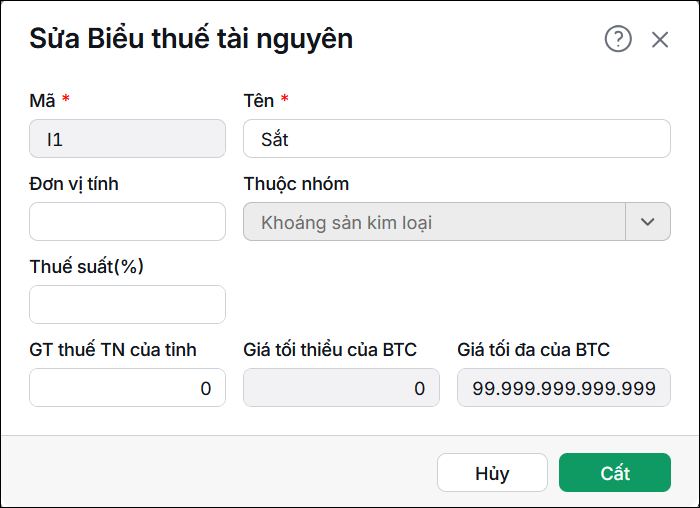Click the Thuế suất(%) label text
The height and width of the screenshot is (508, 700).
[87, 267]
